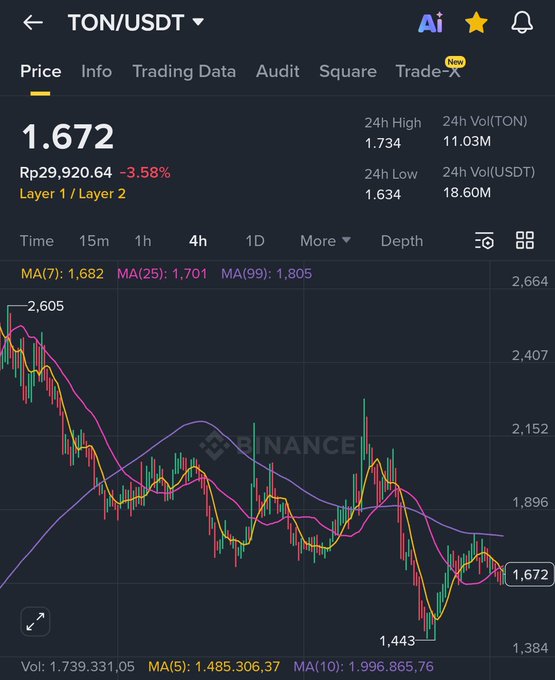Image resolution: width=555 pixels, height=680 pixels.
Task: Tap the back arrow icon
Action: click(33, 23)
